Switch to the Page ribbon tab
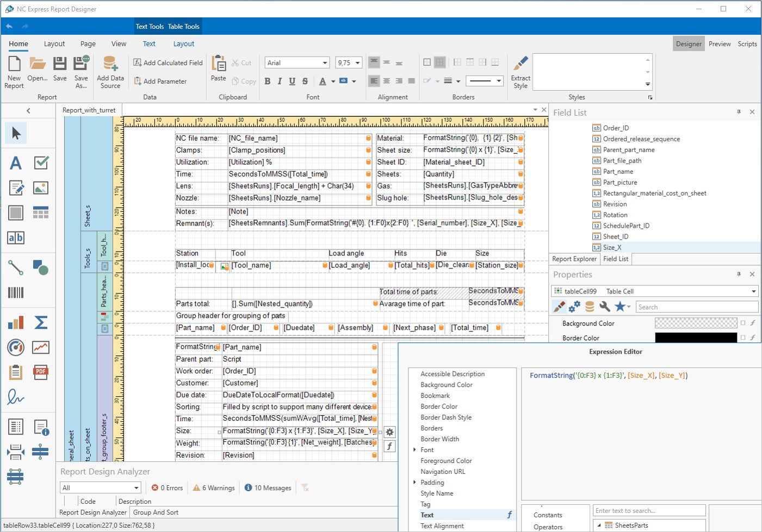Image resolution: width=762 pixels, height=532 pixels. [88, 44]
